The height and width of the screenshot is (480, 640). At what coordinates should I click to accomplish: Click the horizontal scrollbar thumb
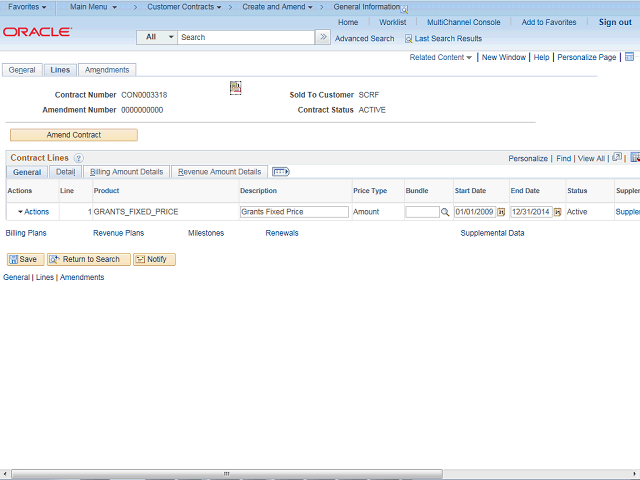[227, 474]
